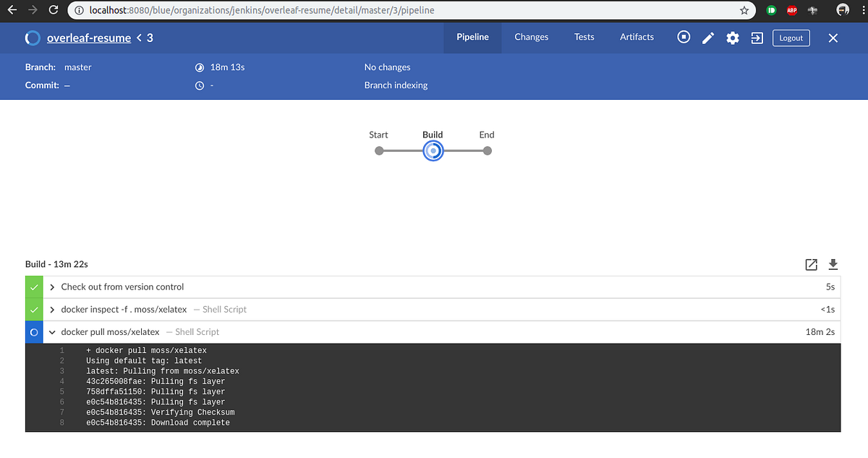Click the running status spinner beside overleaf-resume

click(x=33, y=38)
